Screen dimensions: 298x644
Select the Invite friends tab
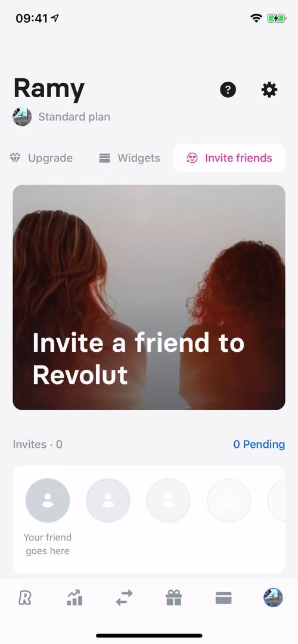pyautogui.click(x=229, y=157)
